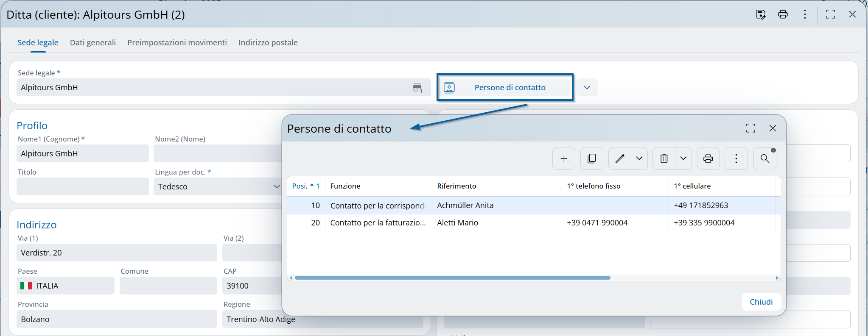The height and width of the screenshot is (336, 868).
Task: Close the dialog with Chiudi button
Action: (761, 302)
